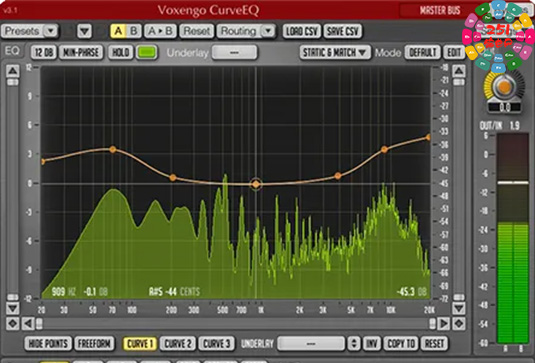Click the output gain knob
The width and height of the screenshot is (535, 363).
click(x=504, y=87)
